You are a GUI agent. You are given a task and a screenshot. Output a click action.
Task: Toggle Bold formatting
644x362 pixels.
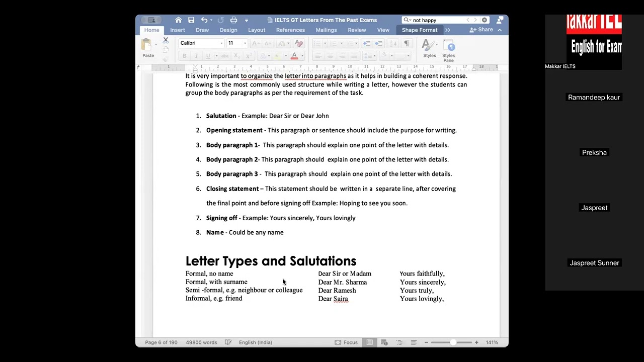pos(184,56)
